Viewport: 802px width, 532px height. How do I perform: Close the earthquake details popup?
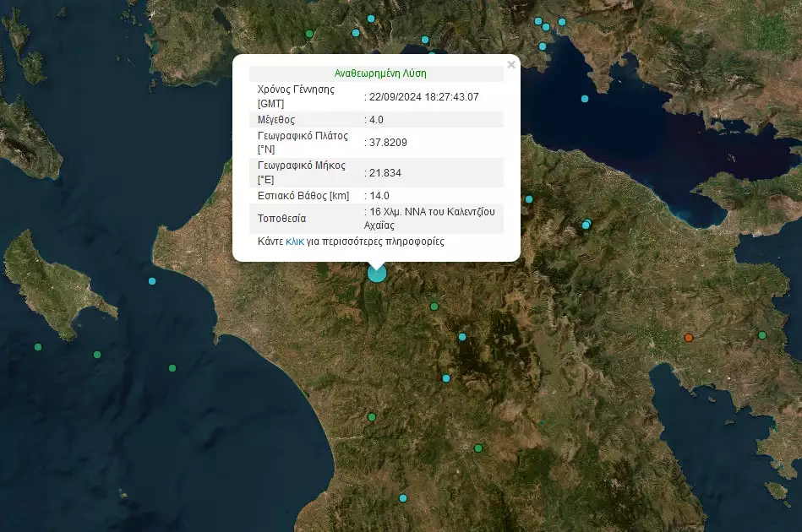(511, 64)
